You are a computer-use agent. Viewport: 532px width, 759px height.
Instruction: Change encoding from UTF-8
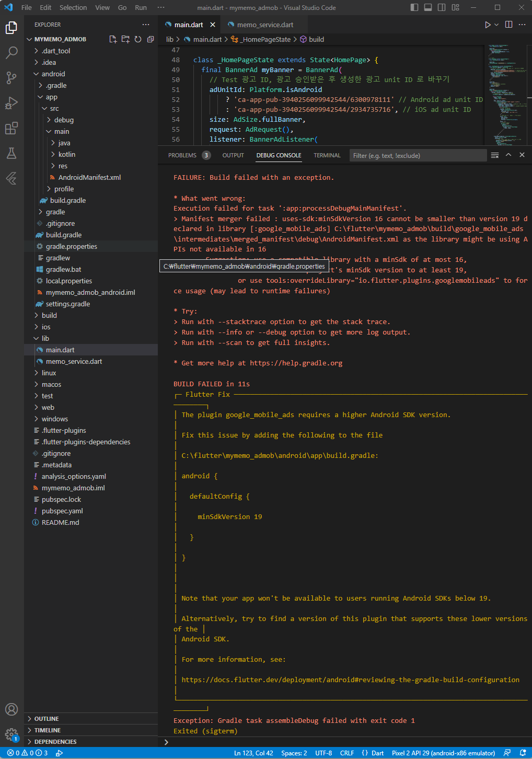point(323,753)
